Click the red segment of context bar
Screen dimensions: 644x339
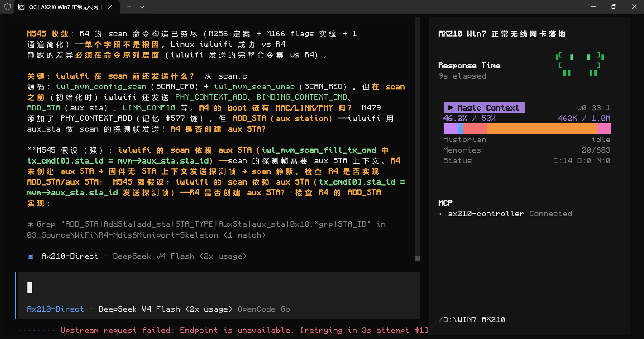475,129
